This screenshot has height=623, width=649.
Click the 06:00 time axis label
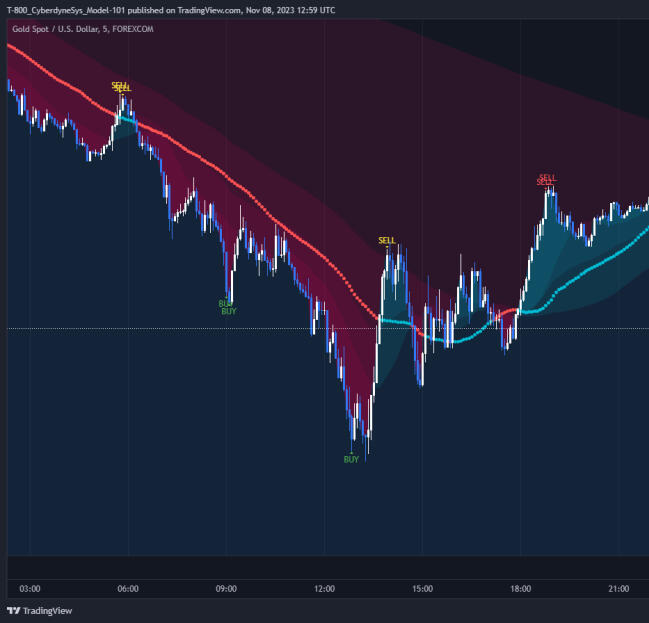(x=128, y=589)
